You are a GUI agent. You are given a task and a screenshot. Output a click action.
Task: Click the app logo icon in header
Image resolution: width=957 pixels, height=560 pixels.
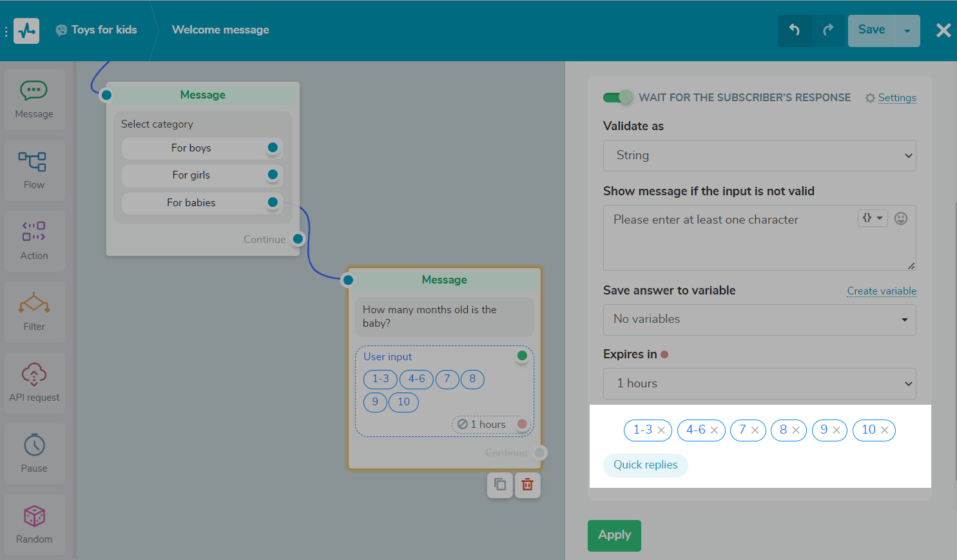click(x=26, y=30)
